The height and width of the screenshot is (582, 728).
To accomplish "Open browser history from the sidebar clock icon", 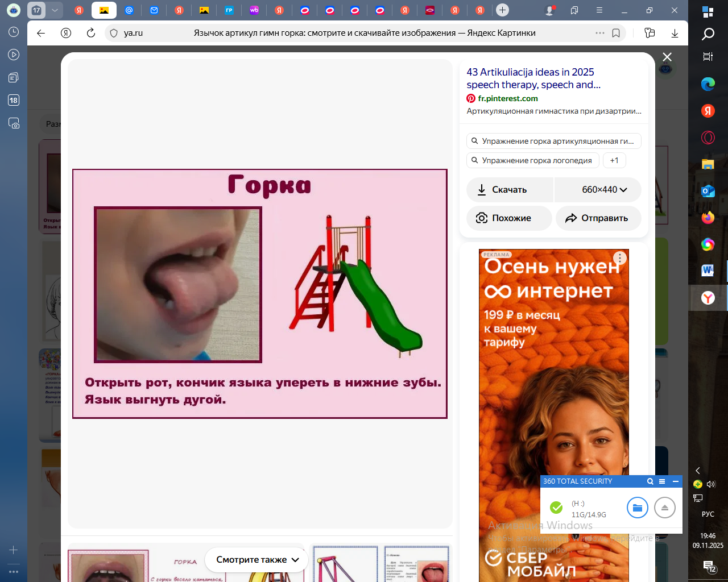I will (x=14, y=32).
